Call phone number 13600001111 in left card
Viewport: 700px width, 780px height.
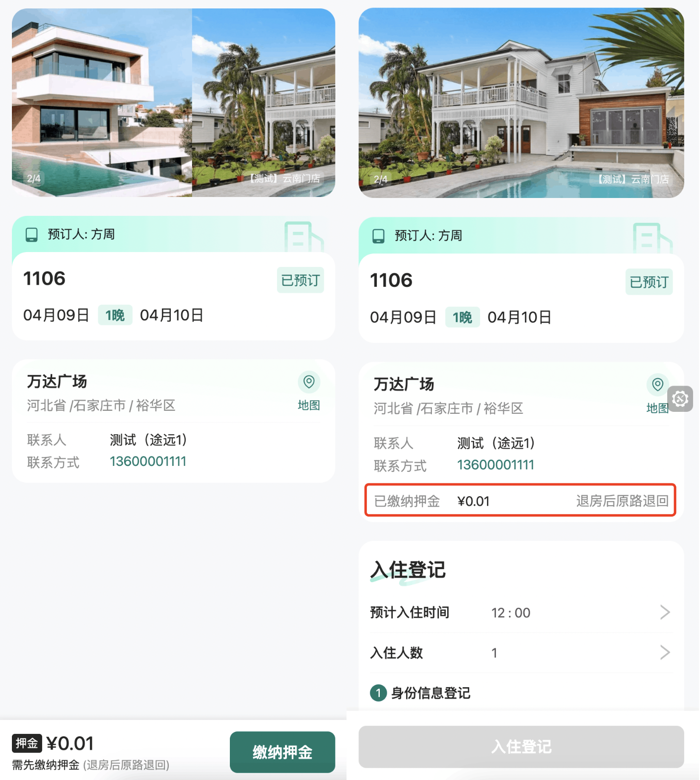pos(148,461)
